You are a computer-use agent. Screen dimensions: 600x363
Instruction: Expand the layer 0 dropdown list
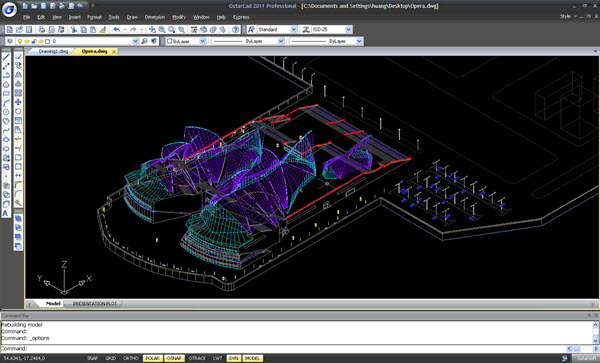tap(135, 41)
